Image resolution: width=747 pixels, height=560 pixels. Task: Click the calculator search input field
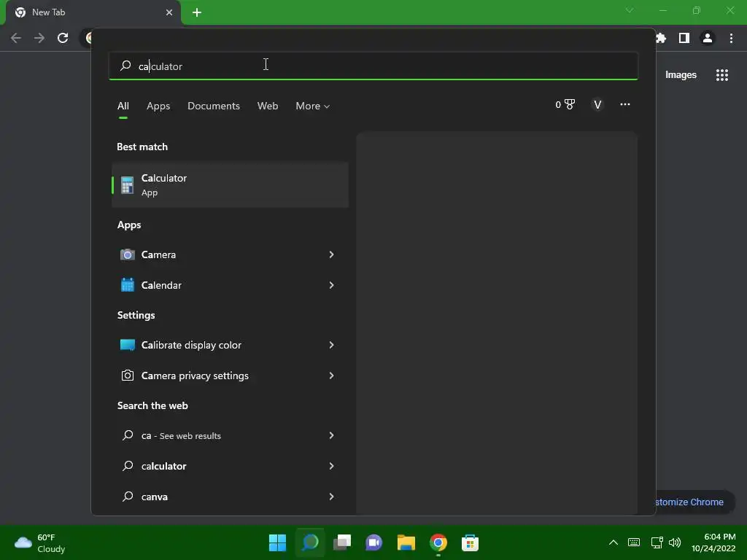coord(373,66)
